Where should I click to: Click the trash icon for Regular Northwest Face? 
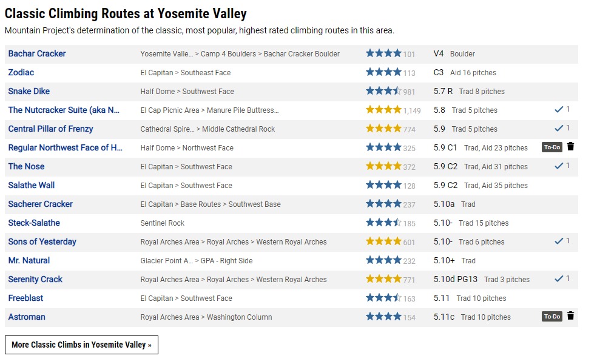pos(570,147)
